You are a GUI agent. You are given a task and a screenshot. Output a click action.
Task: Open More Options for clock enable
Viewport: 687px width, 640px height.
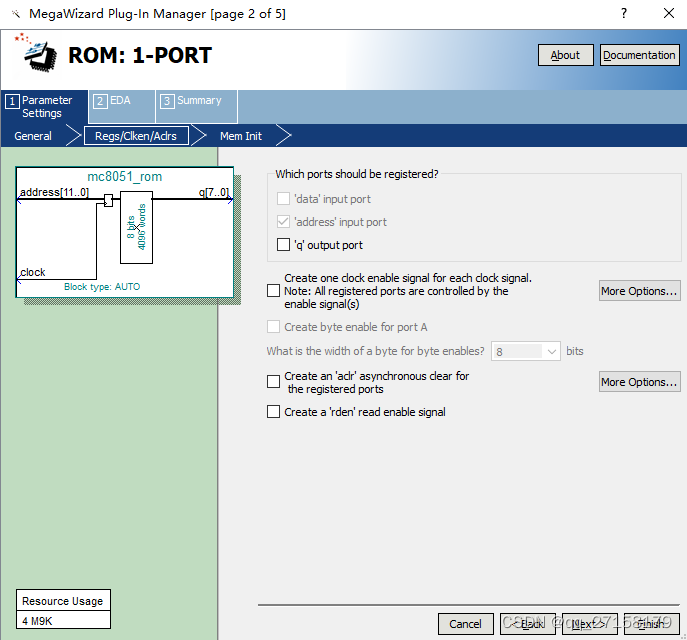(639, 291)
